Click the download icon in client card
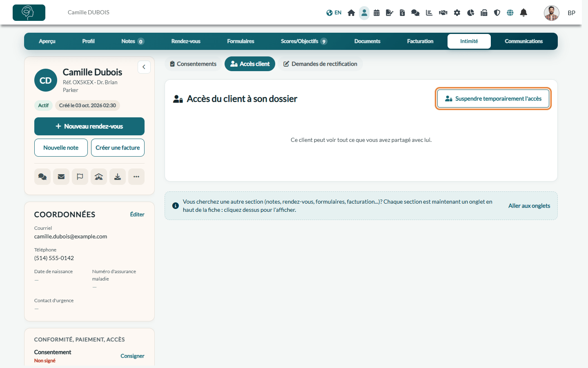588x368 pixels. [118, 177]
